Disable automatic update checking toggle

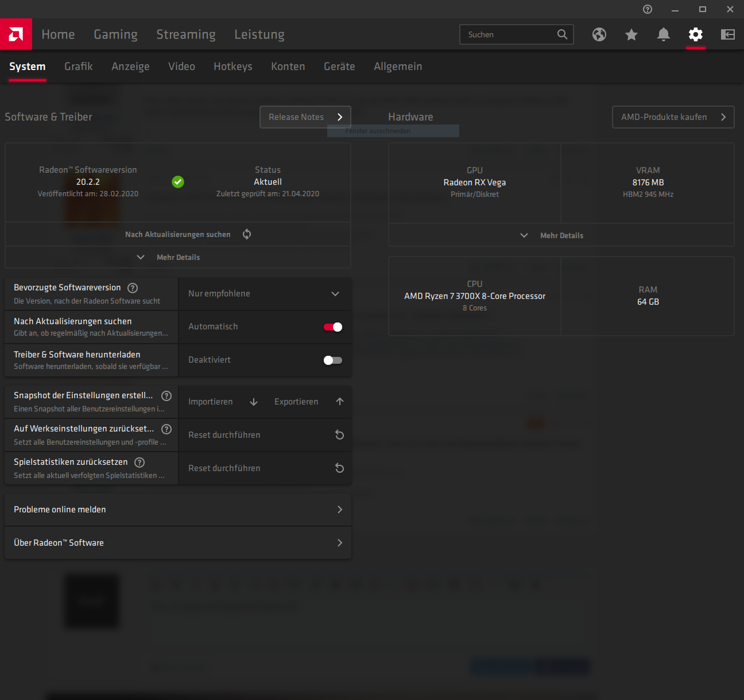pos(333,327)
